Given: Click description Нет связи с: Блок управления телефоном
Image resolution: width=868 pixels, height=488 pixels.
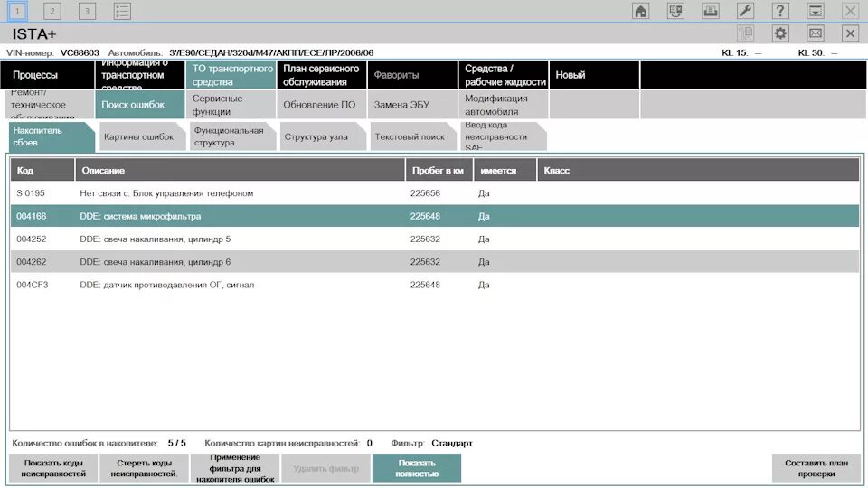Looking at the screenshot, I should point(166,193).
